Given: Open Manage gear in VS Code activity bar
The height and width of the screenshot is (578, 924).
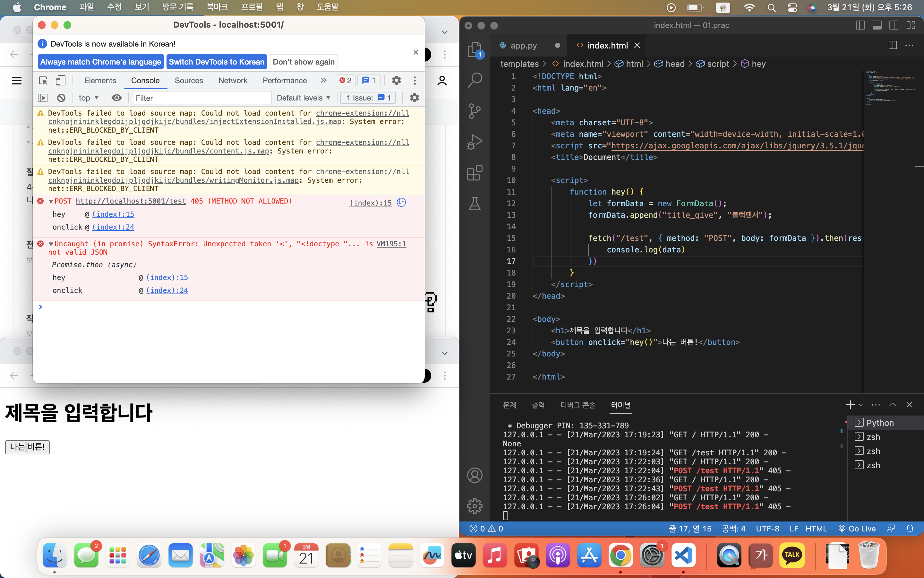Looking at the screenshot, I should pos(475,506).
